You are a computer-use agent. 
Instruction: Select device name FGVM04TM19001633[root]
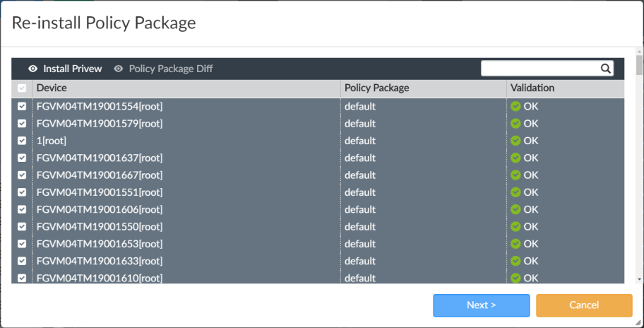(x=100, y=262)
